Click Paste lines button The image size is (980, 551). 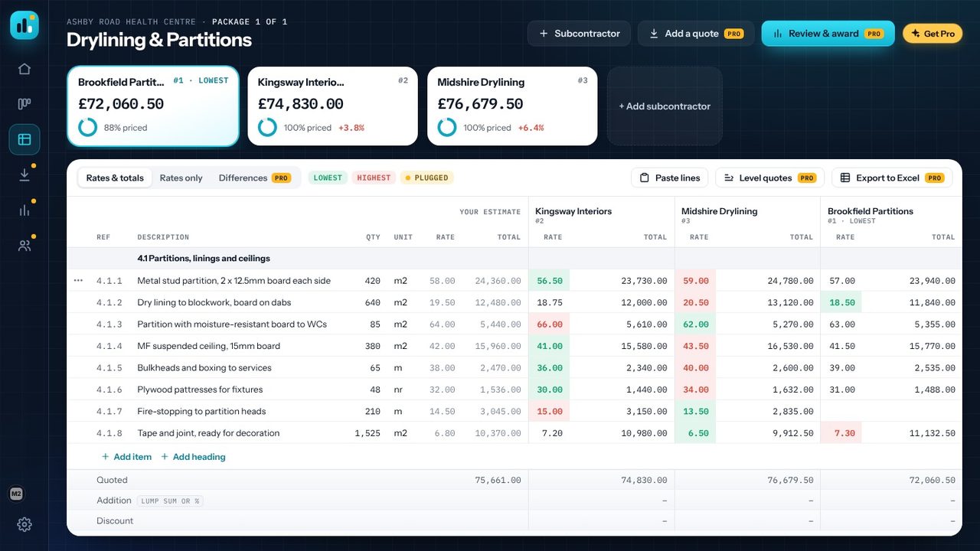point(670,178)
